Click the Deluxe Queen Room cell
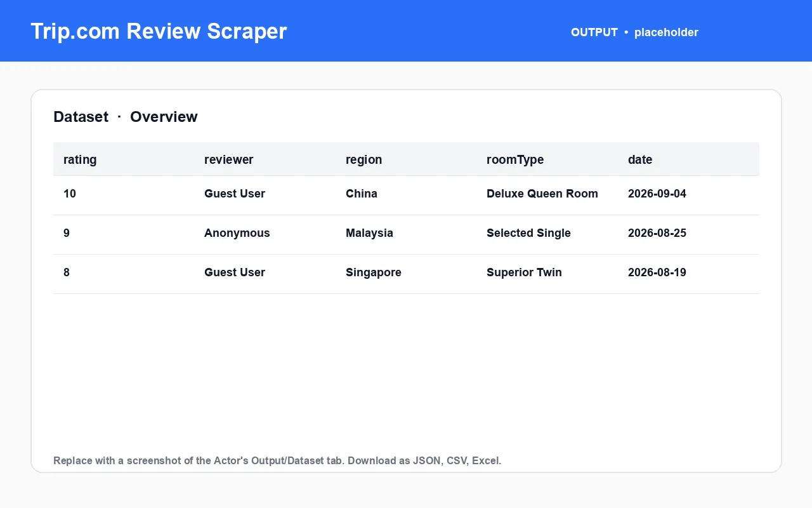812x508 pixels. coord(542,194)
